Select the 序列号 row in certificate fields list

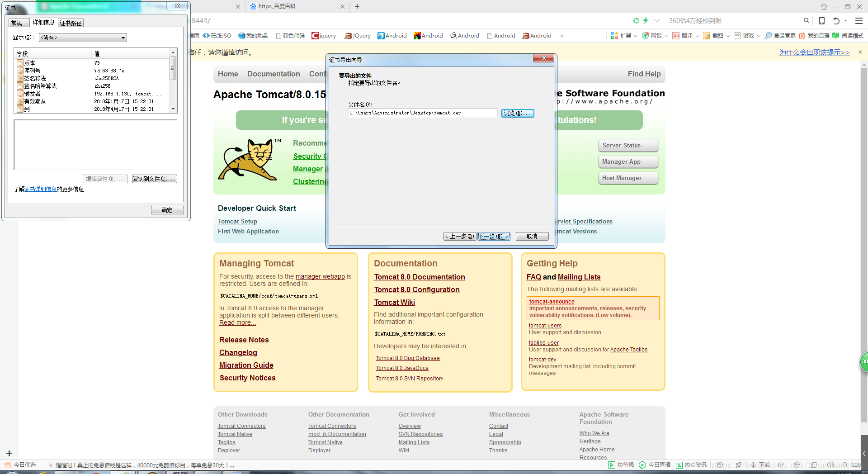pos(92,71)
